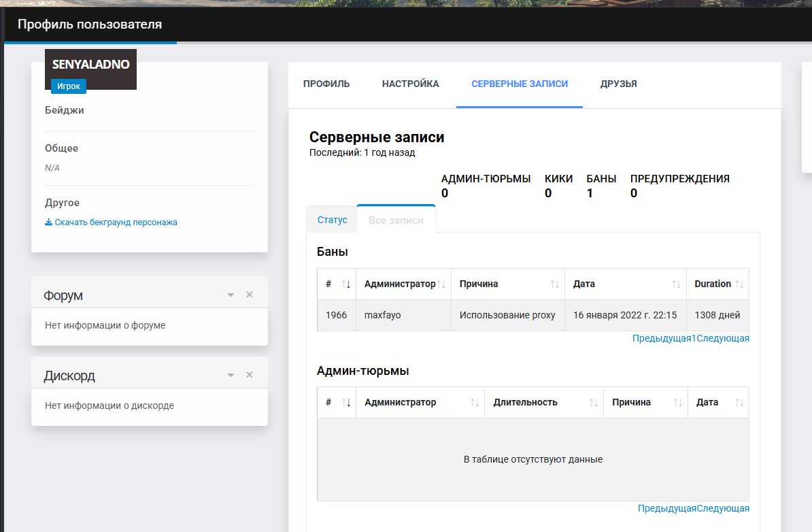This screenshot has height=532, width=812.
Task: Select the Все записи sub-tab
Action: (396, 220)
